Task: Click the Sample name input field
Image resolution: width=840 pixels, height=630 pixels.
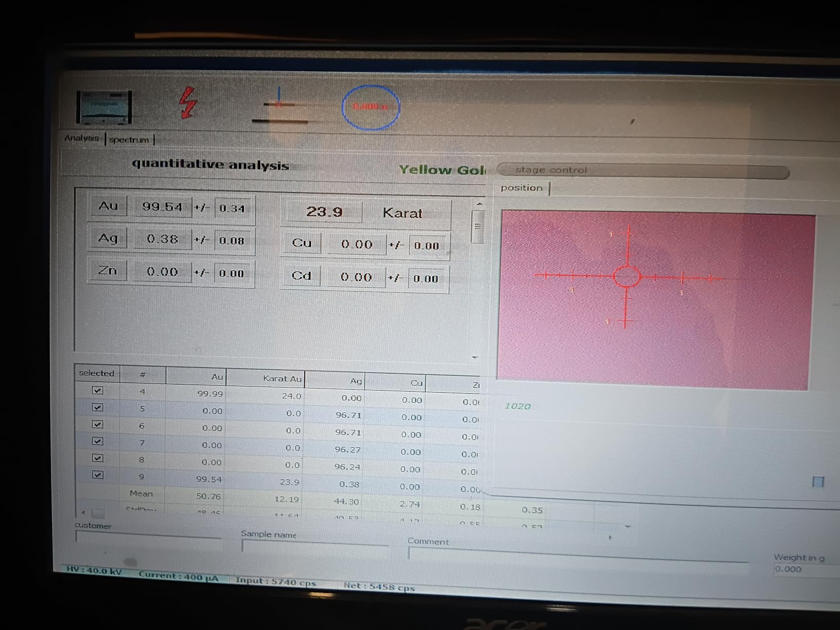Action: tap(315, 547)
